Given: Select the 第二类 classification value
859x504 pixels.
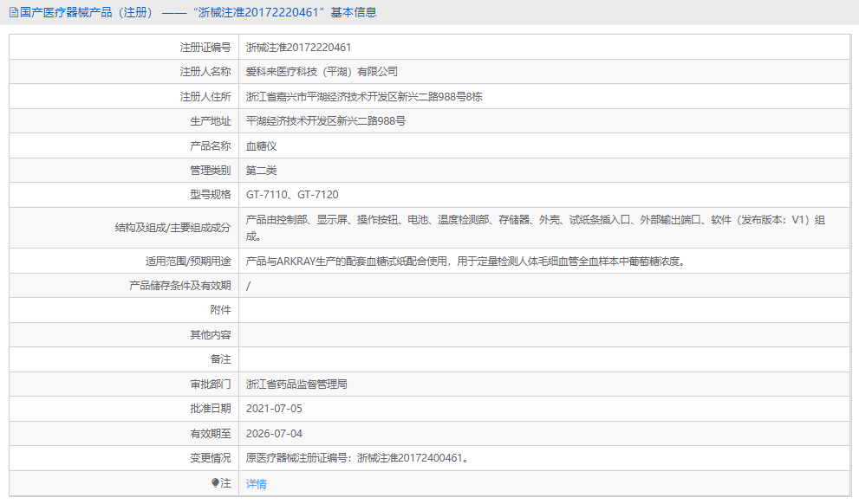Looking at the screenshot, I should pos(262,170).
